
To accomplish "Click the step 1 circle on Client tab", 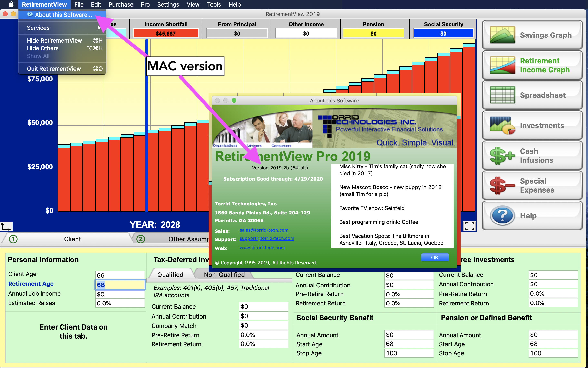I will tap(13, 239).
